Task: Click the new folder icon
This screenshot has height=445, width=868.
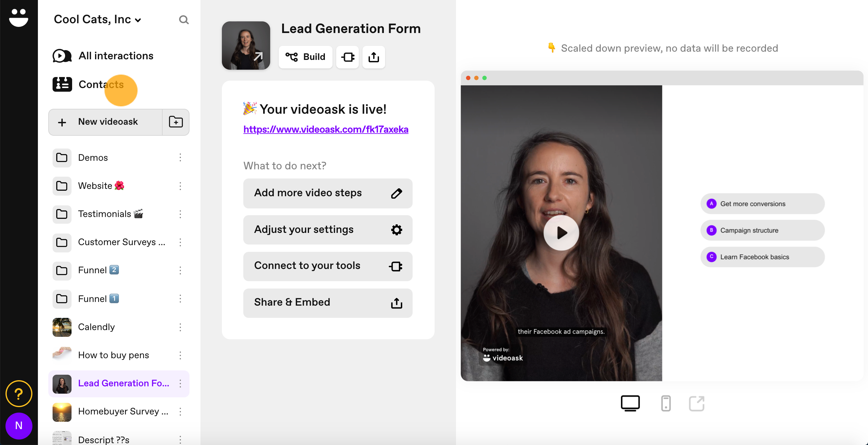Action: click(x=176, y=122)
